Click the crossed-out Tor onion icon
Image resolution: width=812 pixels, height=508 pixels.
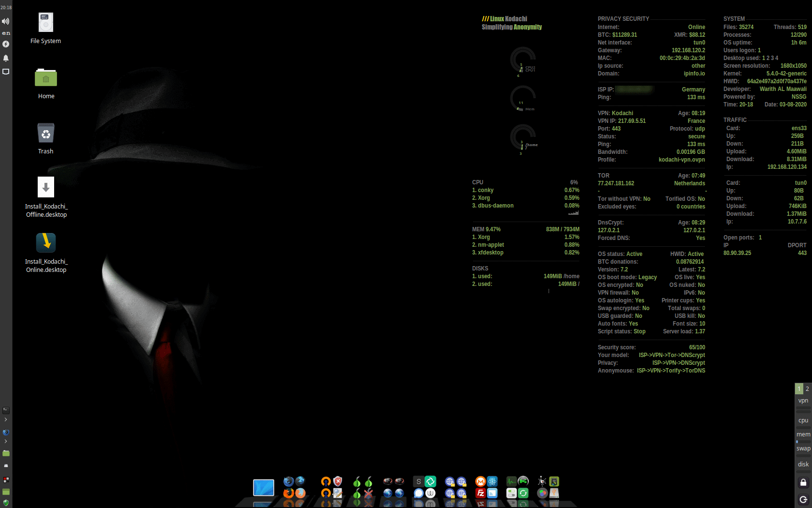pos(368,493)
